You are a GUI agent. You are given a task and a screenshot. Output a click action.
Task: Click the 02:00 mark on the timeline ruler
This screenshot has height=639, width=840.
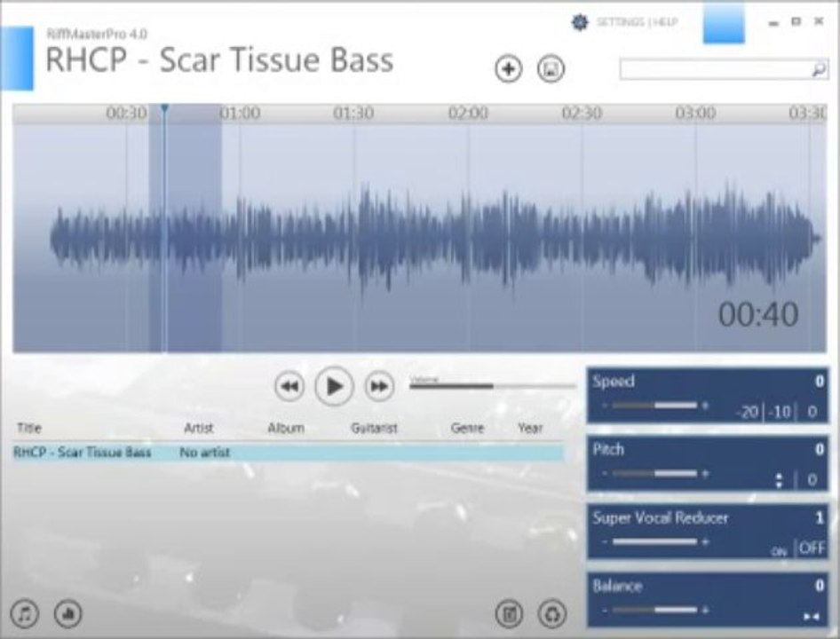coord(468,113)
